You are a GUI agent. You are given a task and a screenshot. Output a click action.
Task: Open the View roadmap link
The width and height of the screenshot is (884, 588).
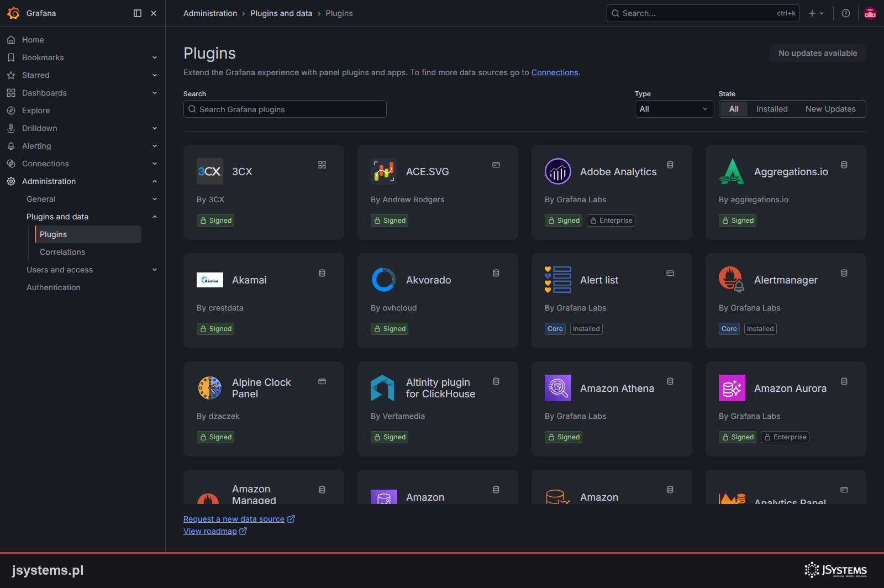pos(215,531)
